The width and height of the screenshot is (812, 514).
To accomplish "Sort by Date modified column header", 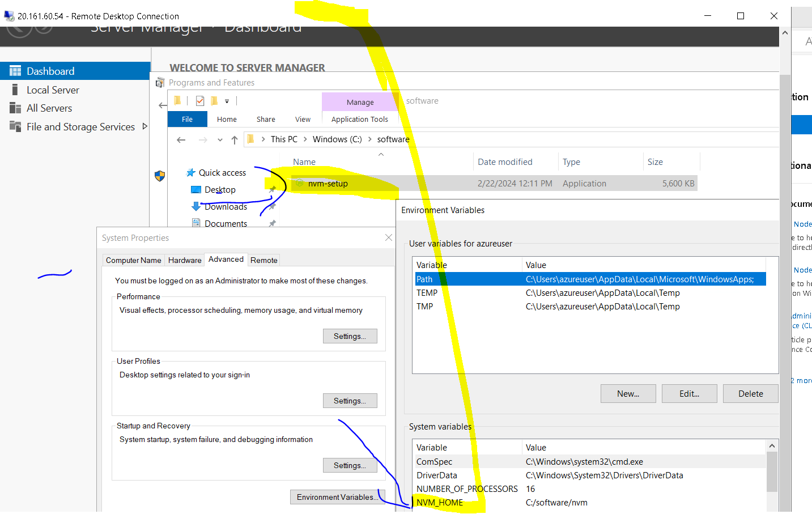I will (505, 162).
